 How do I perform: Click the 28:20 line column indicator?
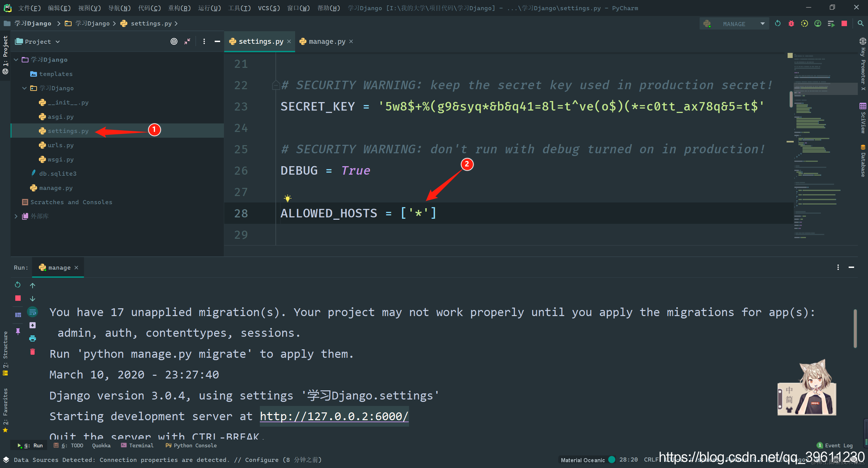click(x=628, y=460)
